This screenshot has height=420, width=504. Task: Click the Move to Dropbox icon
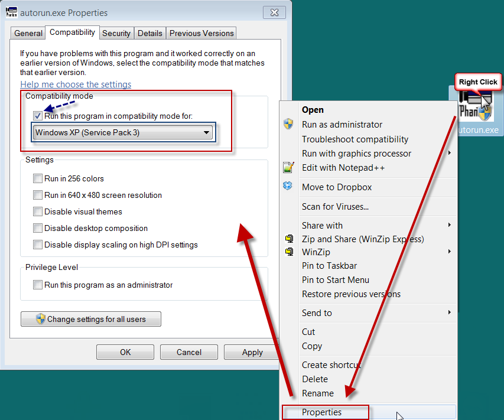tap(288, 187)
